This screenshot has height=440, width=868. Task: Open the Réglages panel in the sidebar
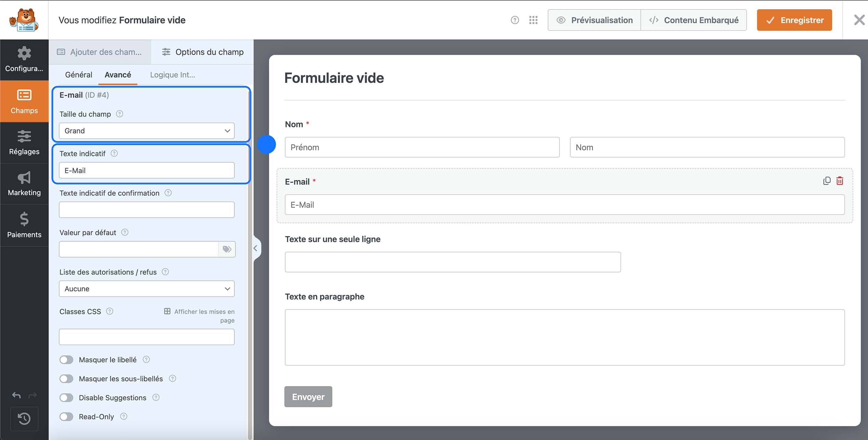pos(24,143)
